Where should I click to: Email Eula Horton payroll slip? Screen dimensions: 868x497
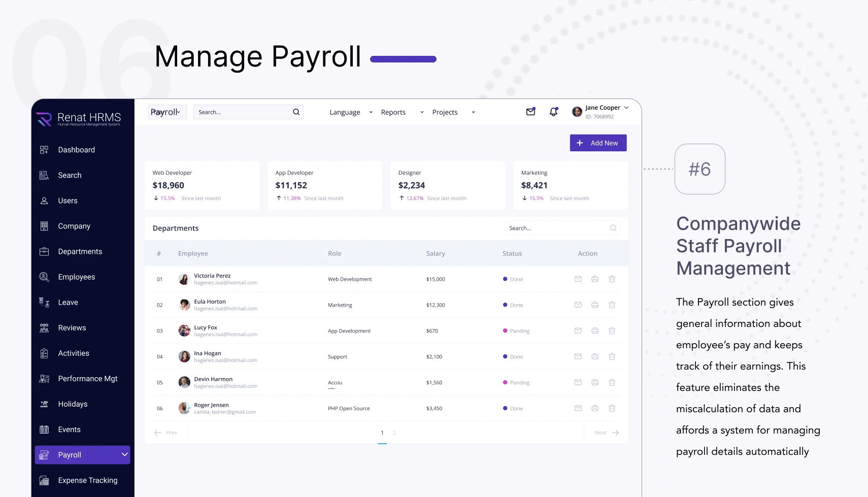coord(578,305)
